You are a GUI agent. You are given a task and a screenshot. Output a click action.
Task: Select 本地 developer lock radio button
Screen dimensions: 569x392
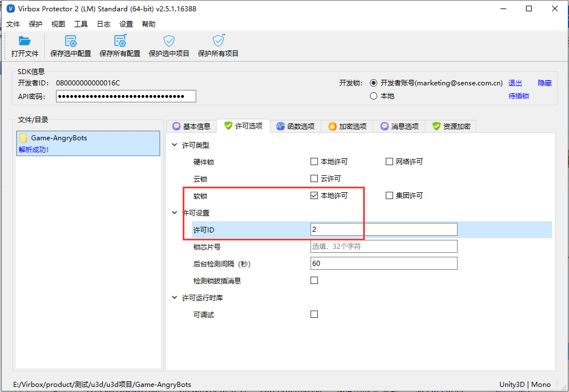[x=373, y=96]
